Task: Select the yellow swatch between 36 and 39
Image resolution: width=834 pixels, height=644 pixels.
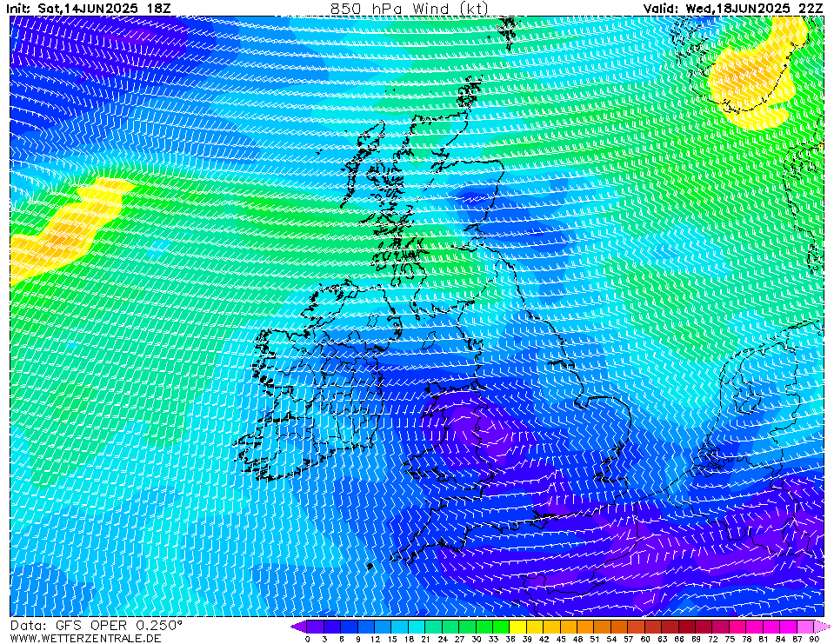Action: [518, 627]
